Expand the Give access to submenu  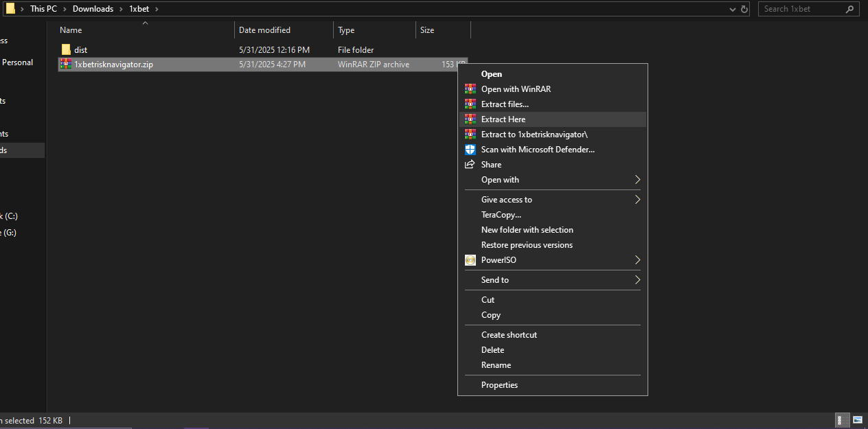click(x=637, y=200)
